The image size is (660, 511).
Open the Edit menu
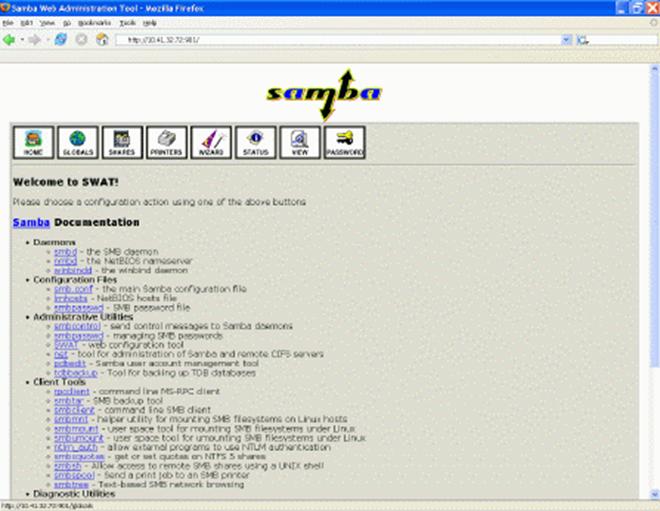click(27, 23)
